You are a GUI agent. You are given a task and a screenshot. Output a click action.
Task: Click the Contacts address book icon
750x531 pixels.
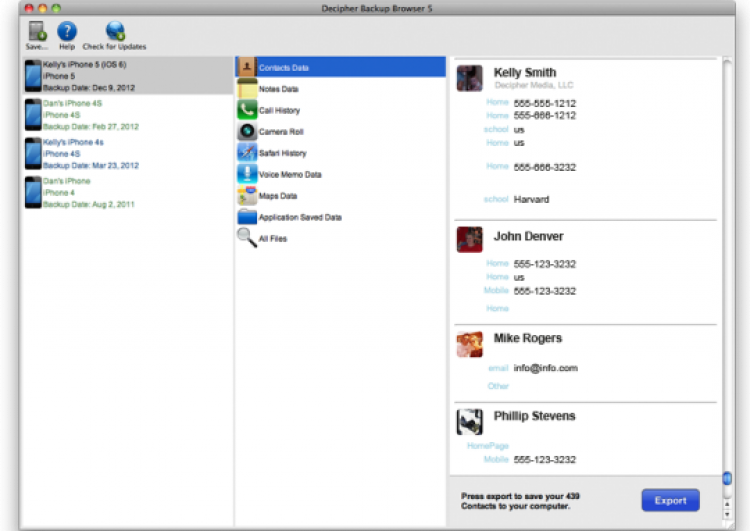[247, 67]
